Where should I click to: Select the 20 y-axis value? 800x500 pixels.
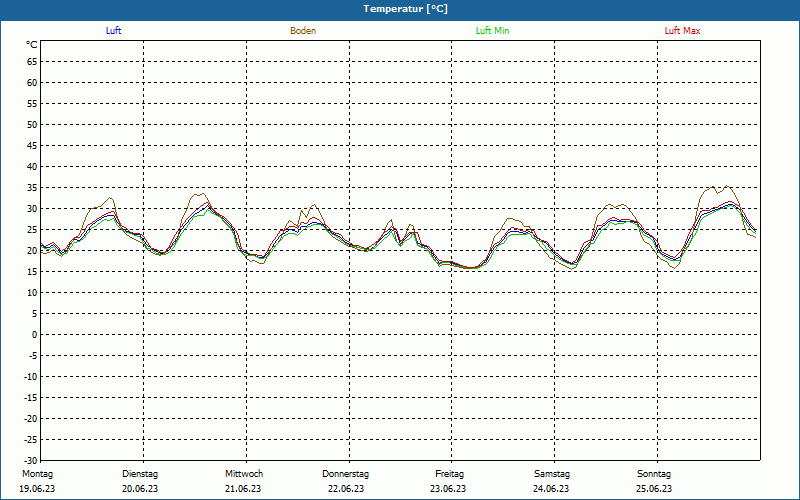tap(32, 251)
